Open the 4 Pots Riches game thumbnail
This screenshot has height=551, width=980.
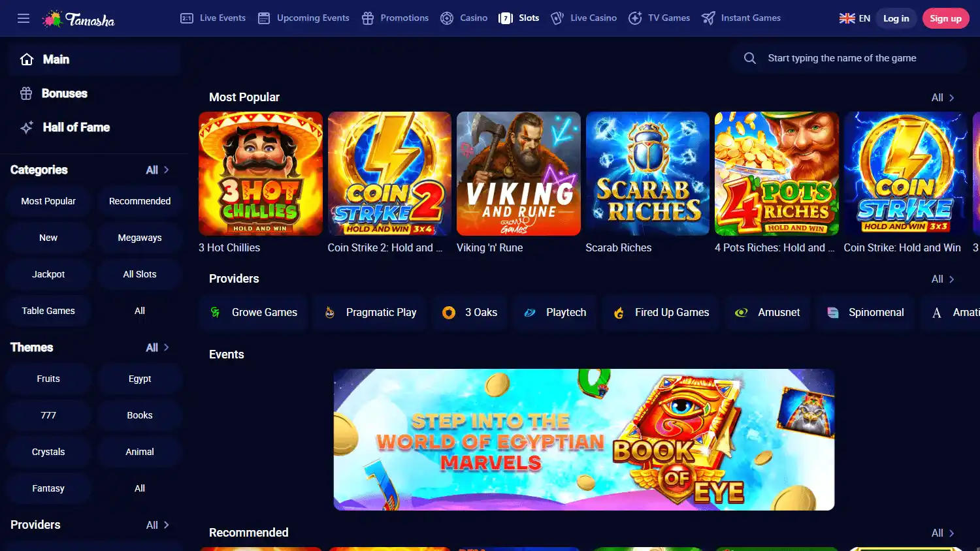click(x=777, y=174)
